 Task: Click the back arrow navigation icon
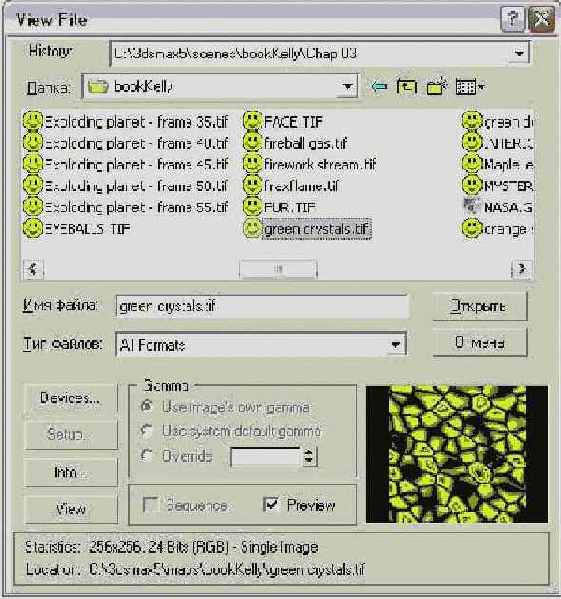tap(379, 87)
